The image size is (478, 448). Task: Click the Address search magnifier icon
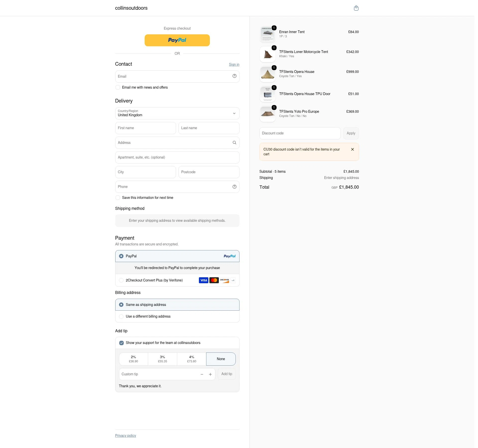[x=234, y=143]
